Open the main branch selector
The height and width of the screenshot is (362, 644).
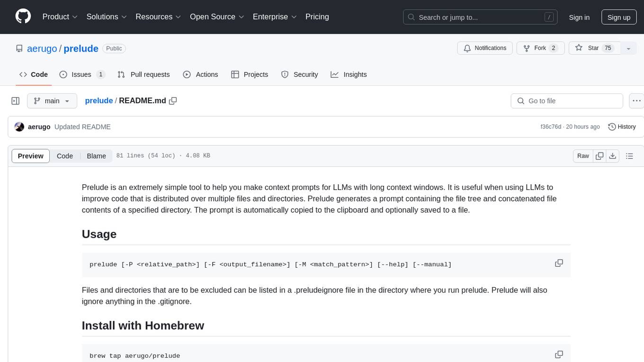coord(52,101)
